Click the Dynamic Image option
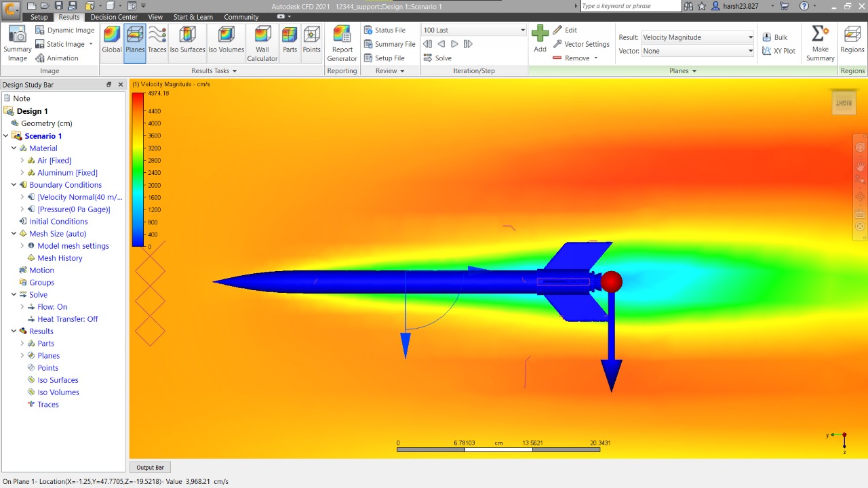 click(x=64, y=30)
